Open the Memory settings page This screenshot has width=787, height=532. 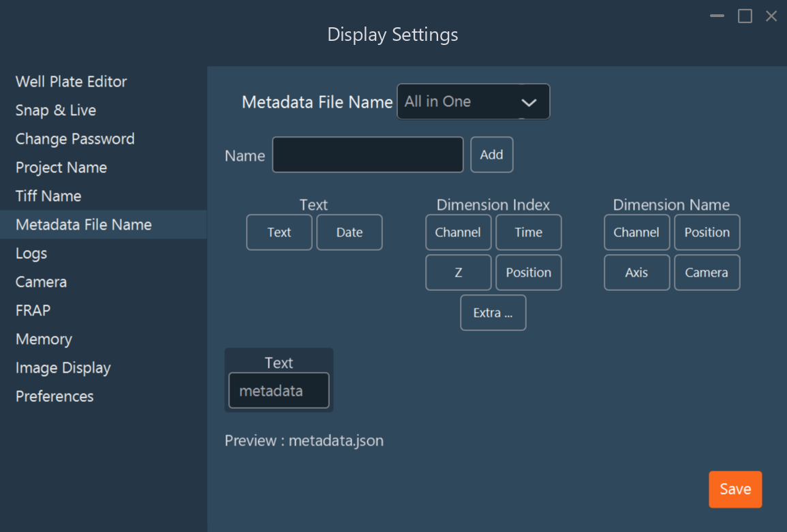tap(43, 339)
